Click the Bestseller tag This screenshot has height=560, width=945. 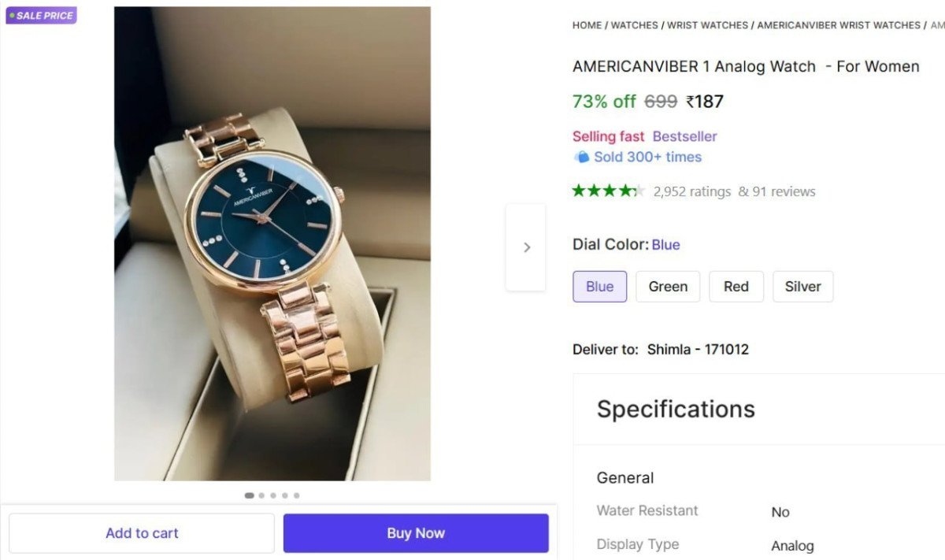point(684,136)
